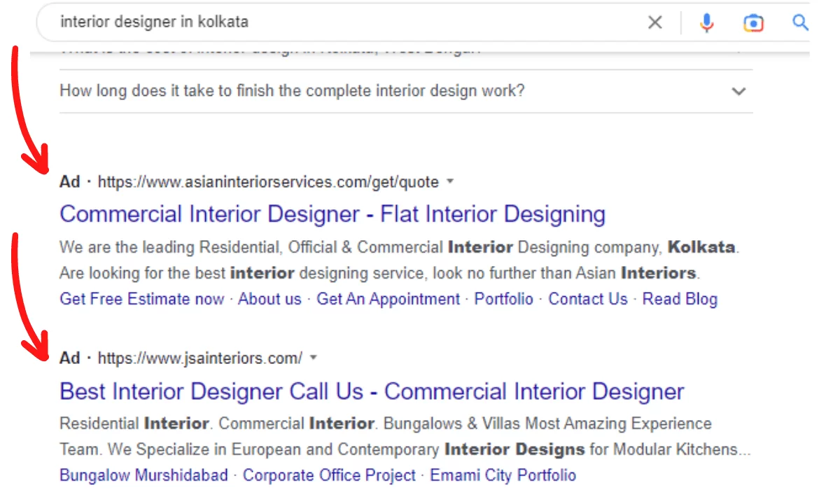The image size is (840, 504).
Task: Click the magnifying glass search icon
Action: point(800,22)
